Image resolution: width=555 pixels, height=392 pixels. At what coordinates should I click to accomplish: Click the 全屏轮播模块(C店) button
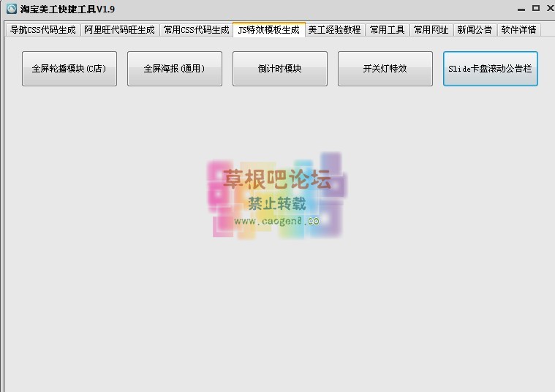point(69,69)
